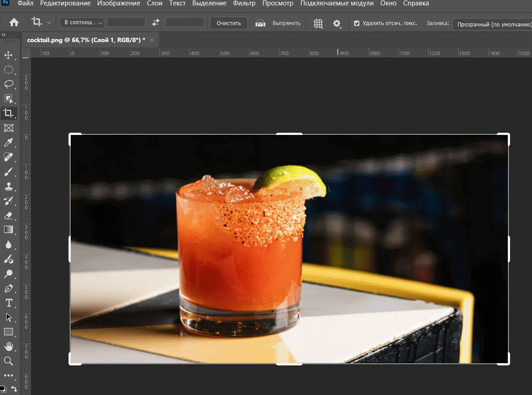This screenshot has width=532, height=395.
Task: Click the default foreground/background colors swatch
Action: point(3,389)
